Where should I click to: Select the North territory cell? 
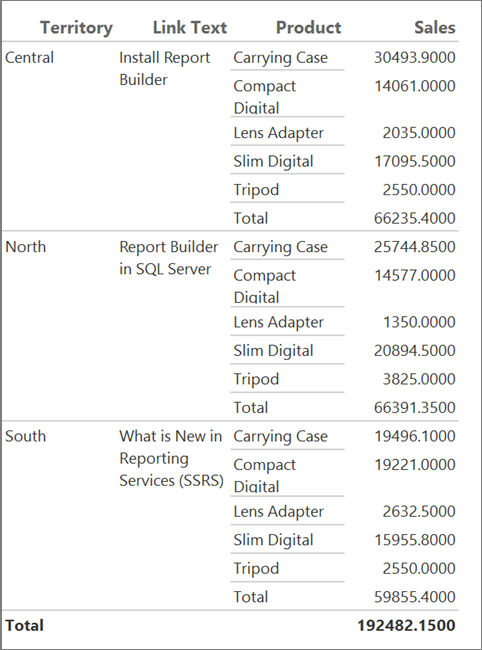(26, 247)
